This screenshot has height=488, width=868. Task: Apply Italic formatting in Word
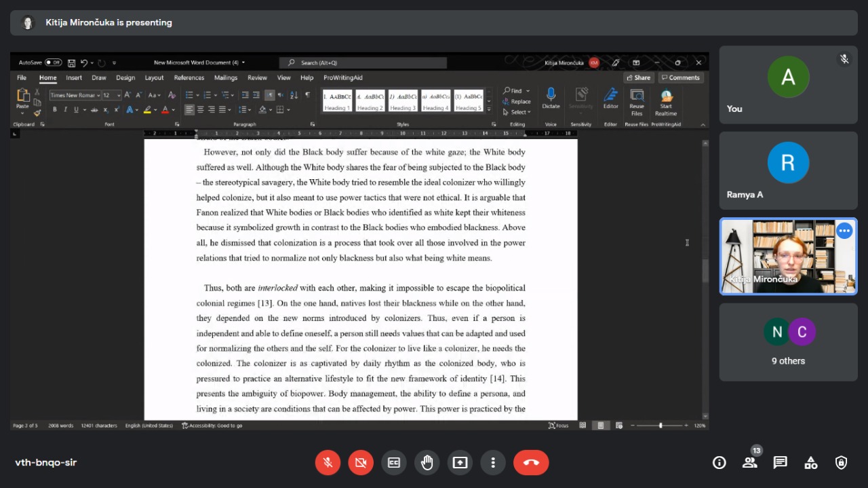pos(66,109)
